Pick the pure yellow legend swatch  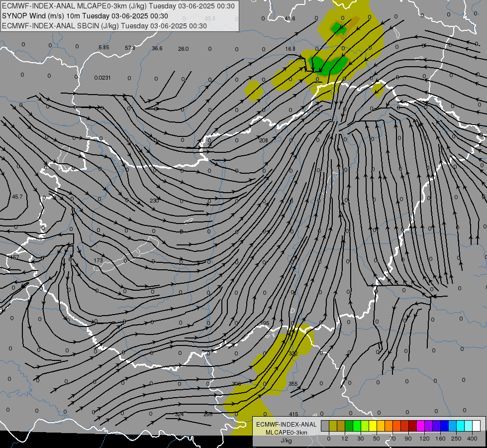[x=373, y=426]
